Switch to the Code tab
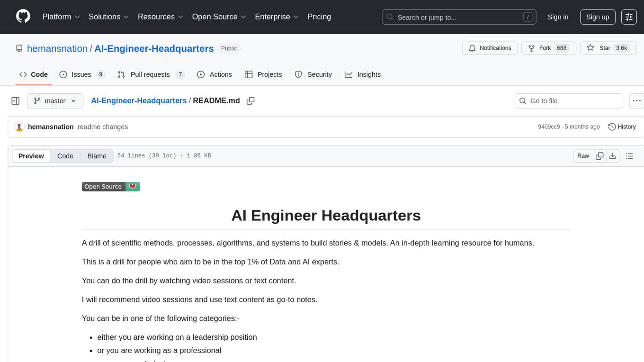The height and width of the screenshot is (362, 644). pyautogui.click(x=34, y=74)
